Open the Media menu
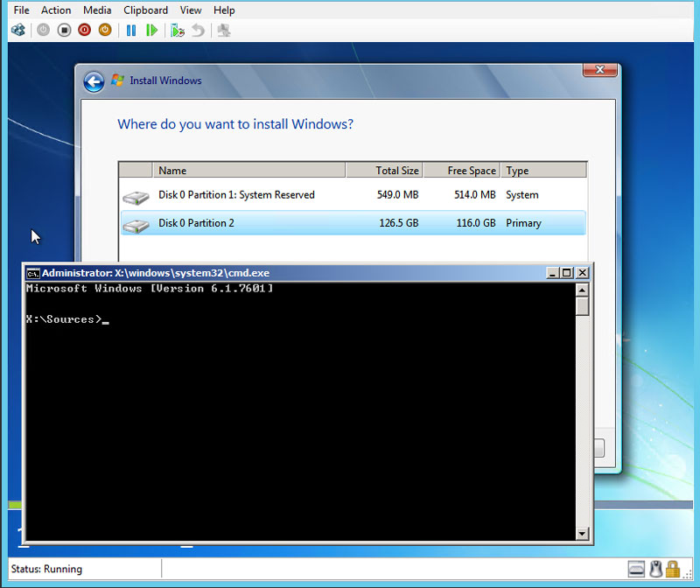 click(x=97, y=10)
